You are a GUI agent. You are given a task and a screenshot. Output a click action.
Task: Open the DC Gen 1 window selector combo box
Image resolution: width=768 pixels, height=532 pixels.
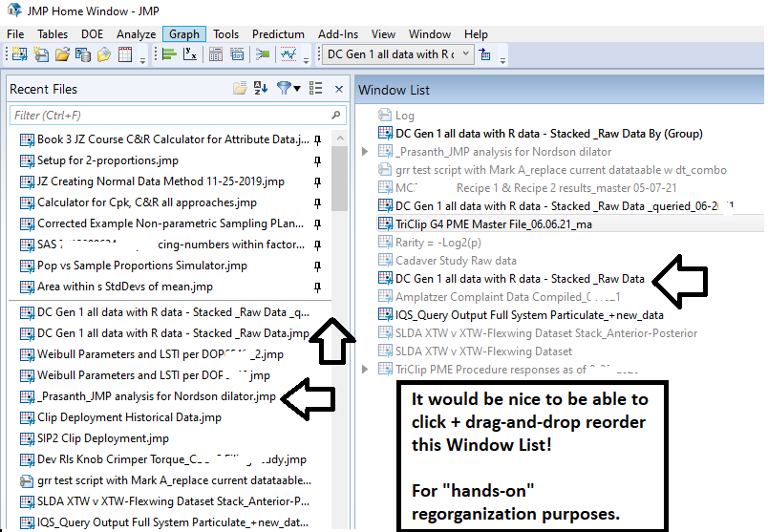click(x=398, y=54)
